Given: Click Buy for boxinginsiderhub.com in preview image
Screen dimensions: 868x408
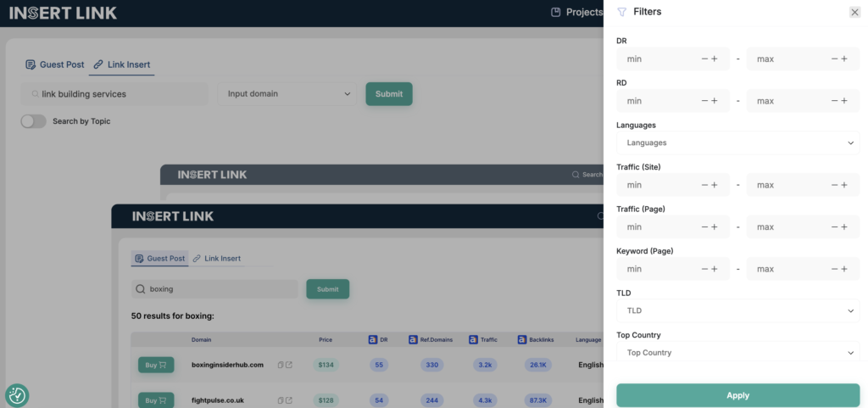Looking at the screenshot, I should [156, 366].
